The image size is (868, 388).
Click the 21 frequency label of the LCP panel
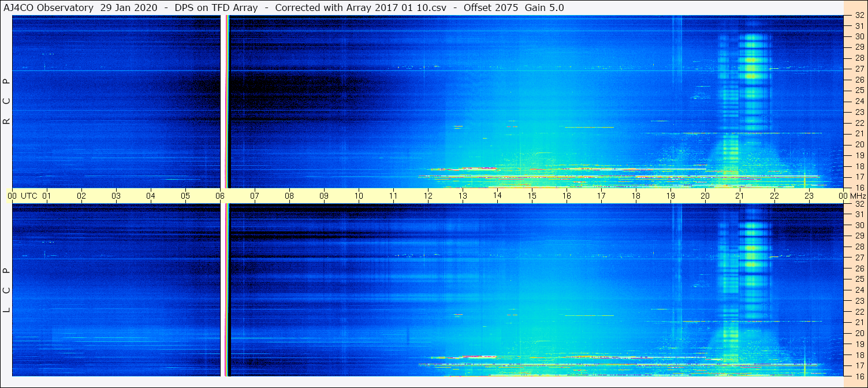click(x=859, y=322)
